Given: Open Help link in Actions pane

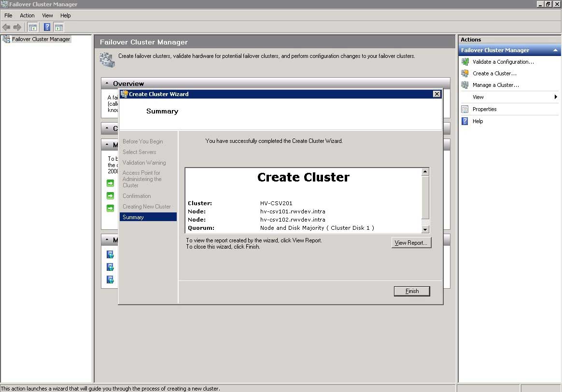Looking at the screenshot, I should click(x=478, y=121).
